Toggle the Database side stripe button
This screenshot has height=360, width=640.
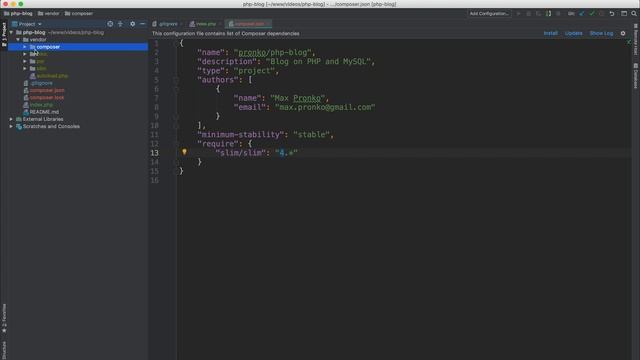coord(636,76)
